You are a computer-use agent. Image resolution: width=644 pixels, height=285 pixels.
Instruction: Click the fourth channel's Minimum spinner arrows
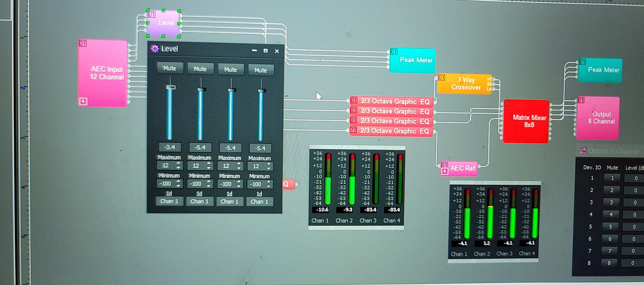coord(269,185)
